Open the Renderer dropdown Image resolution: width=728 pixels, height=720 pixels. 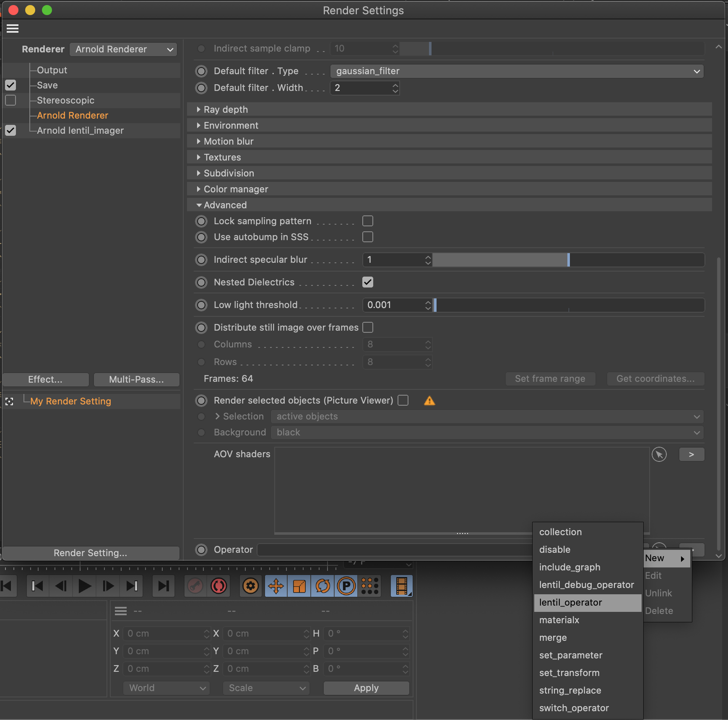coord(123,49)
